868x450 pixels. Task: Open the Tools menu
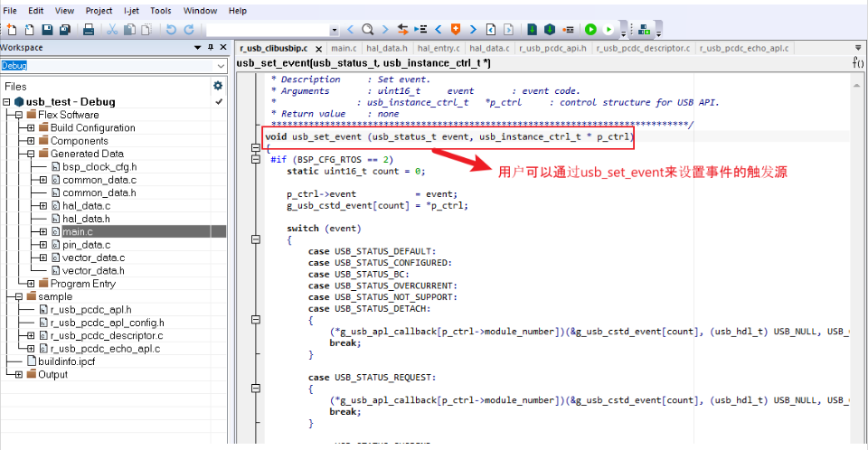click(161, 11)
